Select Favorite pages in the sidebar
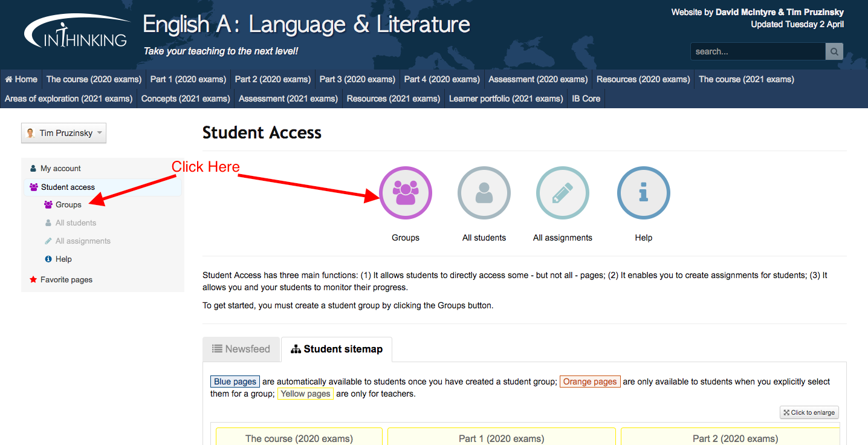Screen dimensions: 868x445 [66, 280]
